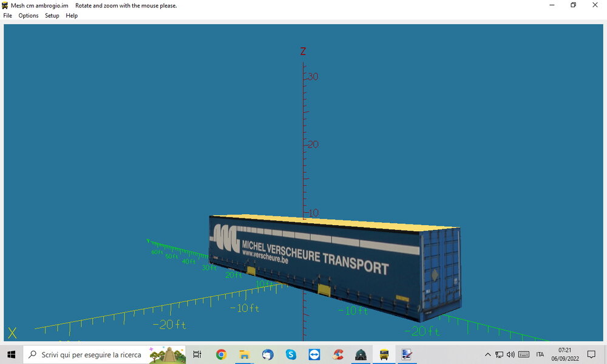Screen dimensions: 607x364
Task: Open Skype from the taskbar
Action: click(x=291, y=354)
